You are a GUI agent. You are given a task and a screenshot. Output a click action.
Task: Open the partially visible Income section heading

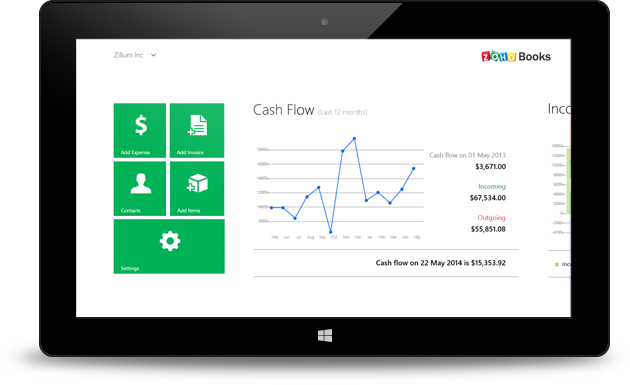[x=559, y=109]
